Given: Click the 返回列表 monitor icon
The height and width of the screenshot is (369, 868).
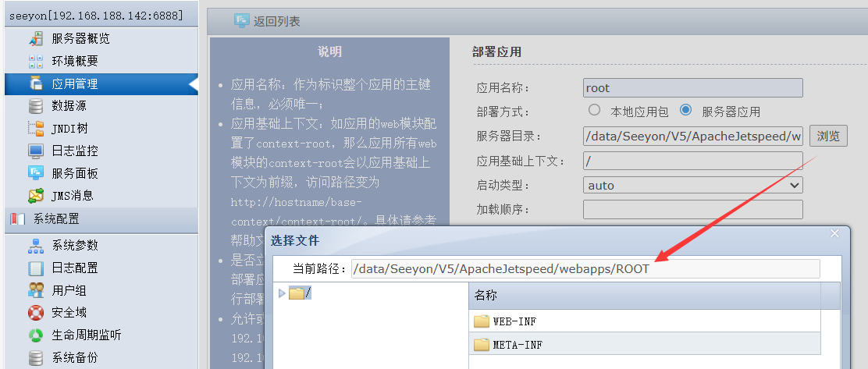Looking at the screenshot, I should [241, 21].
